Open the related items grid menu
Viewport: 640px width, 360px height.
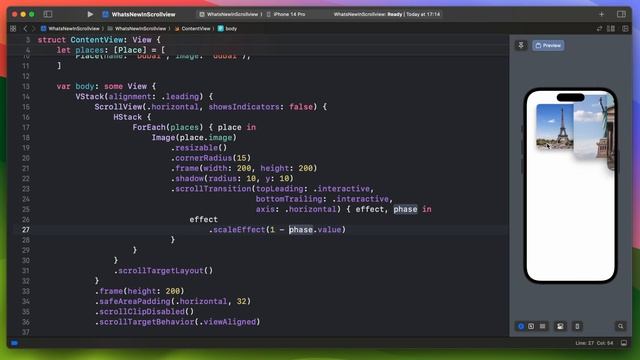click(x=13, y=29)
